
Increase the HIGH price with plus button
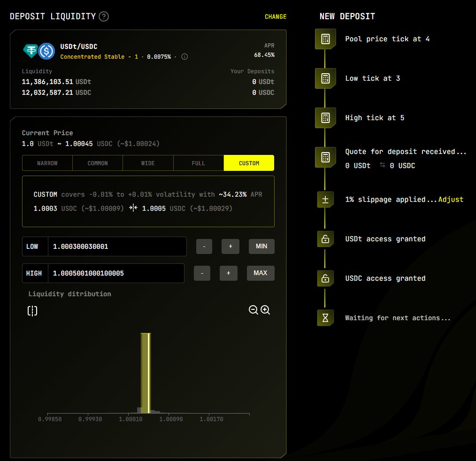click(x=228, y=273)
